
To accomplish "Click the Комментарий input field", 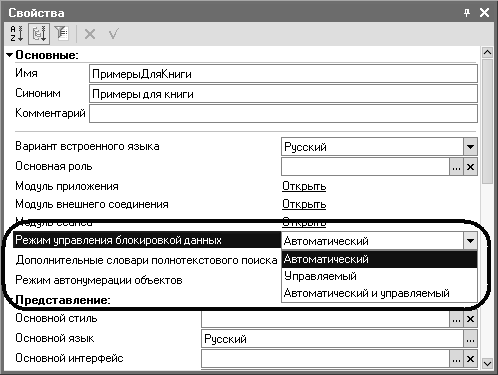I will click(283, 114).
